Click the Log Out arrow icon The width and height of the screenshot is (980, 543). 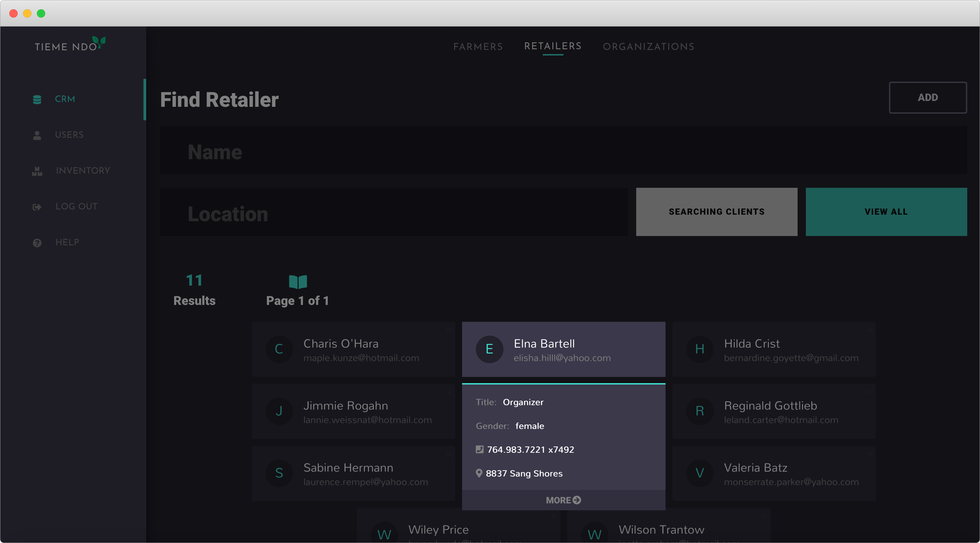tap(37, 207)
